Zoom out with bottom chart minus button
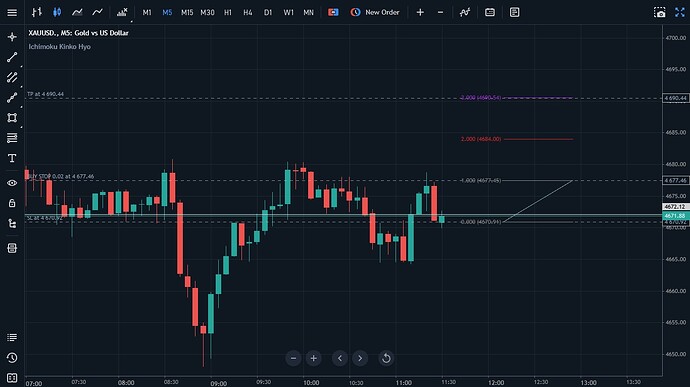The image size is (690, 387). coord(294,358)
